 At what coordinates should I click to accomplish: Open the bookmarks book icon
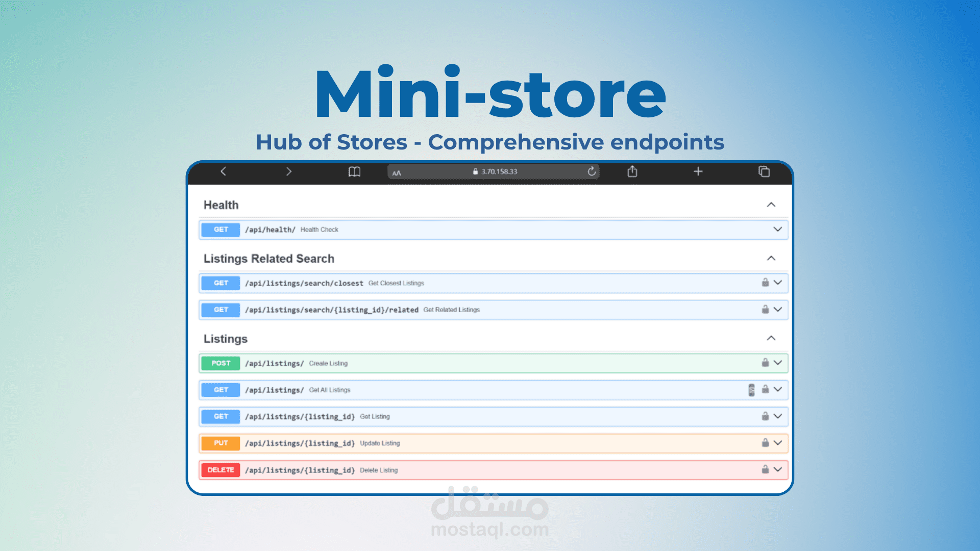(354, 172)
